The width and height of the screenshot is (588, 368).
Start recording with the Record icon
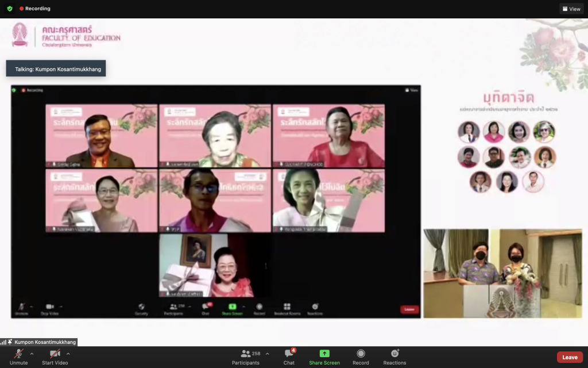tap(361, 356)
